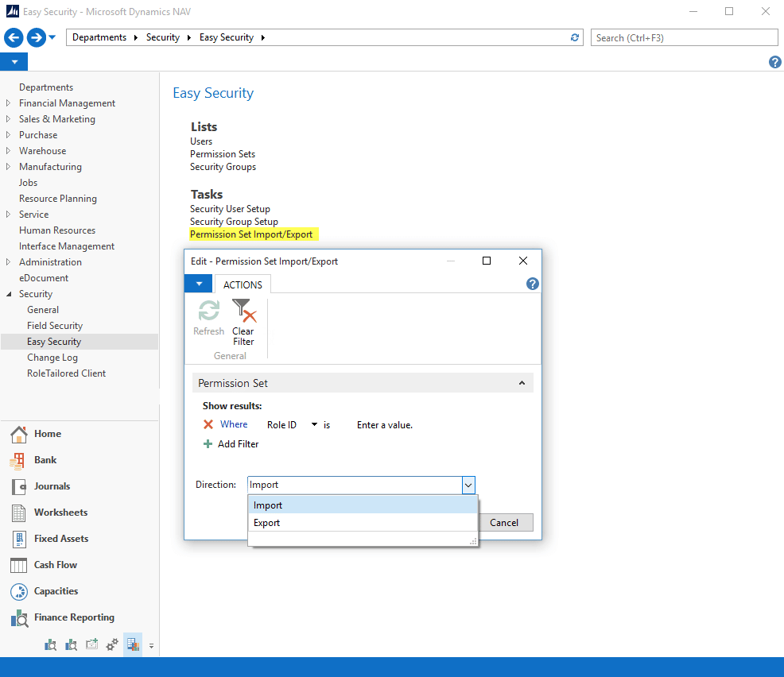Open the Role ID field dropdown arrow

[x=315, y=424]
